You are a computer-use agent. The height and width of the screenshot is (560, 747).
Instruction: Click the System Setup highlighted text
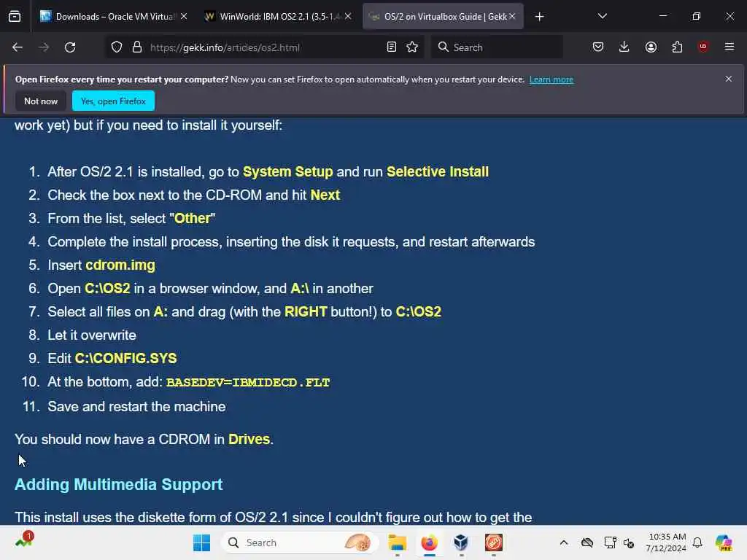(x=287, y=172)
